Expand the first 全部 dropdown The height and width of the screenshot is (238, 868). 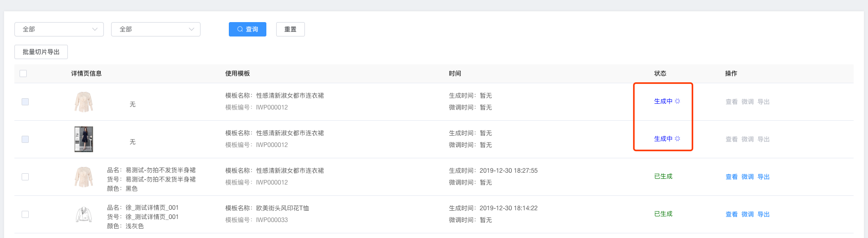pos(59,29)
